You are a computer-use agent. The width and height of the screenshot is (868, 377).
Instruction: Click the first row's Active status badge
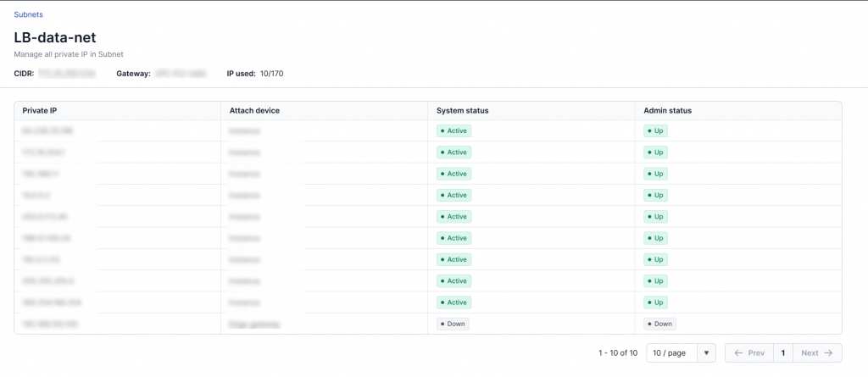[x=453, y=130]
